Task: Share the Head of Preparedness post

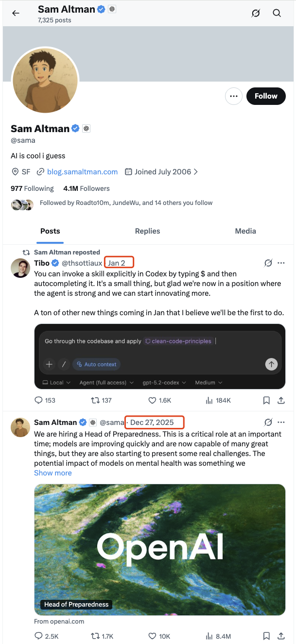Action: point(281,636)
